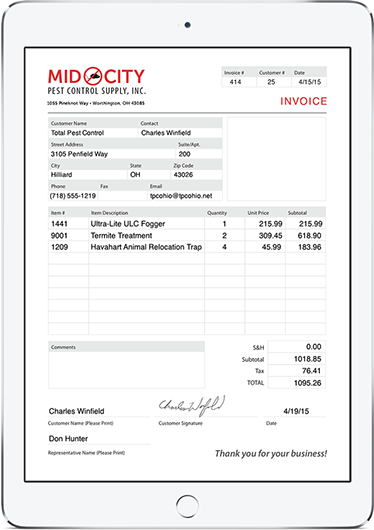Edit representative name Don Hunter
Image resolution: width=374 pixels, height=530 pixels.
tap(99, 439)
